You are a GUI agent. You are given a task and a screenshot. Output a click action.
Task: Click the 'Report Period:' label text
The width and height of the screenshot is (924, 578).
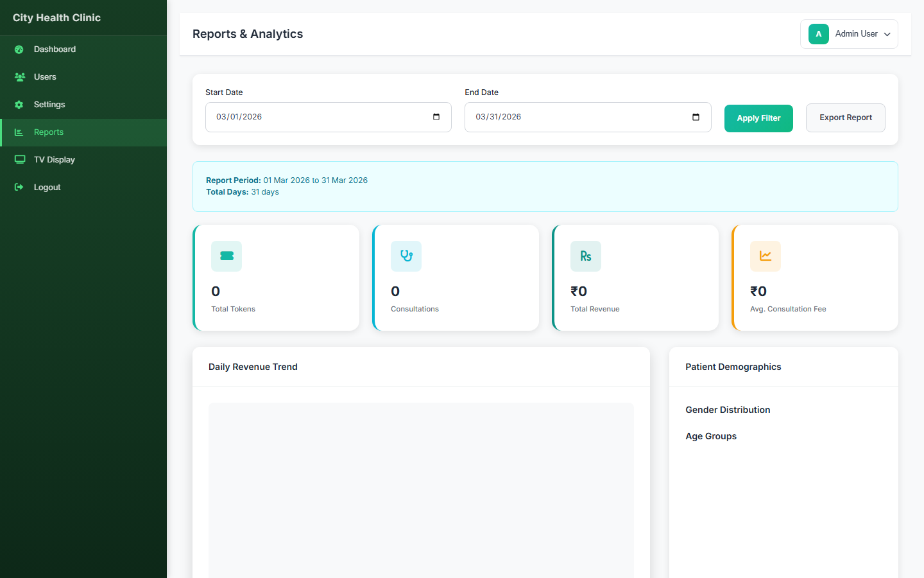pyautogui.click(x=234, y=180)
